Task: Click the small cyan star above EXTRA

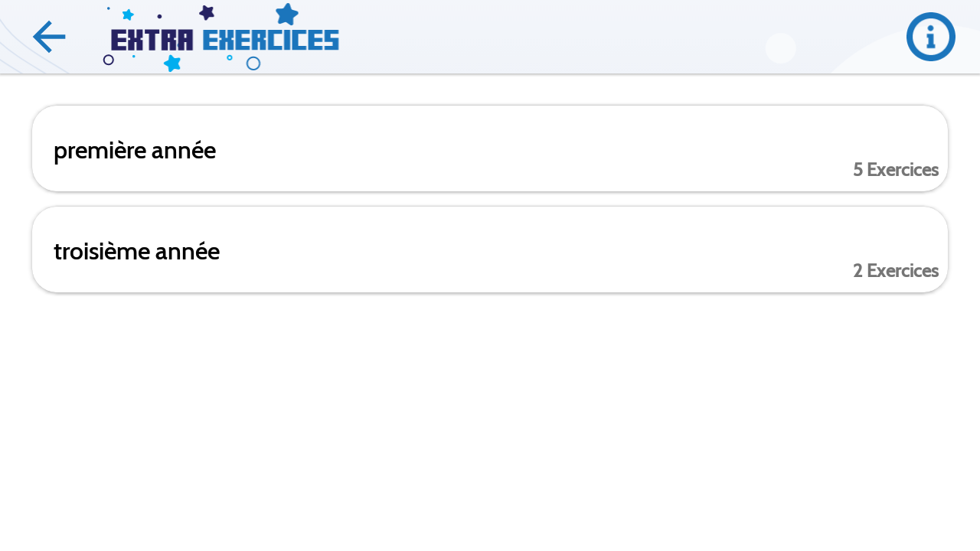Action: click(x=128, y=15)
